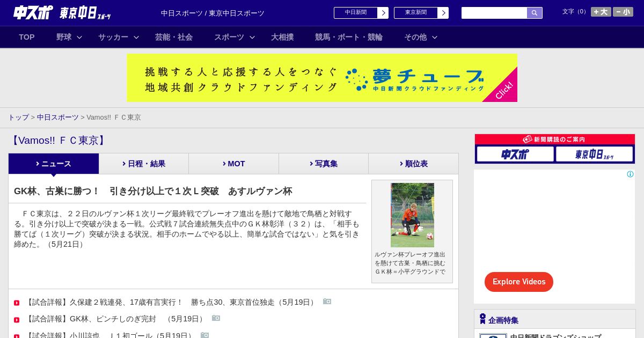Viewport: 644px width, 338px height.
Task: Switch to the MOT tab
Action: (233, 164)
